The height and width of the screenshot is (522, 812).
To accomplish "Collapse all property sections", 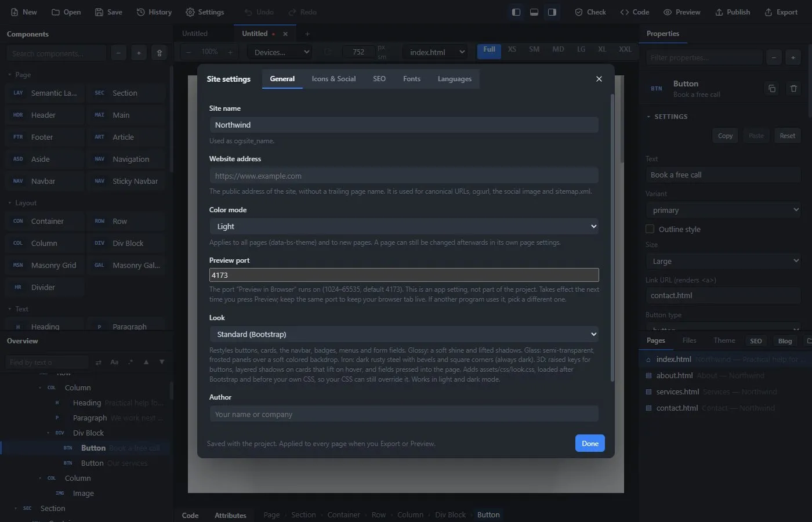I will [x=774, y=57].
